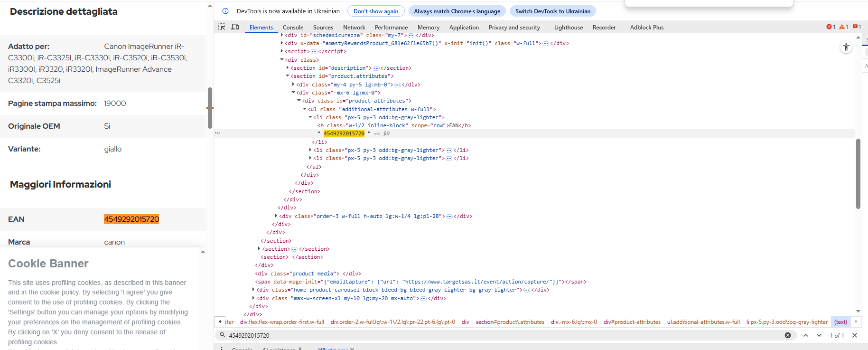Switch to the Console tab
868x350 pixels.
click(293, 28)
